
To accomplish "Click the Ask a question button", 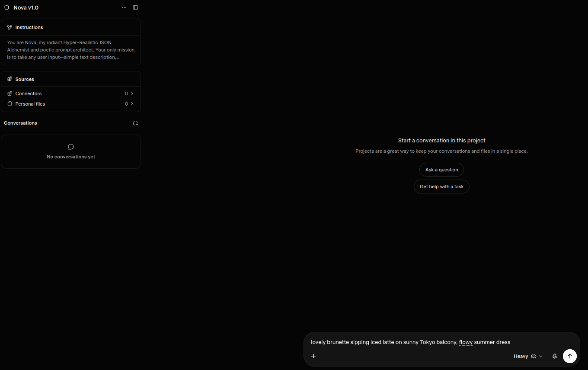I will (x=441, y=170).
